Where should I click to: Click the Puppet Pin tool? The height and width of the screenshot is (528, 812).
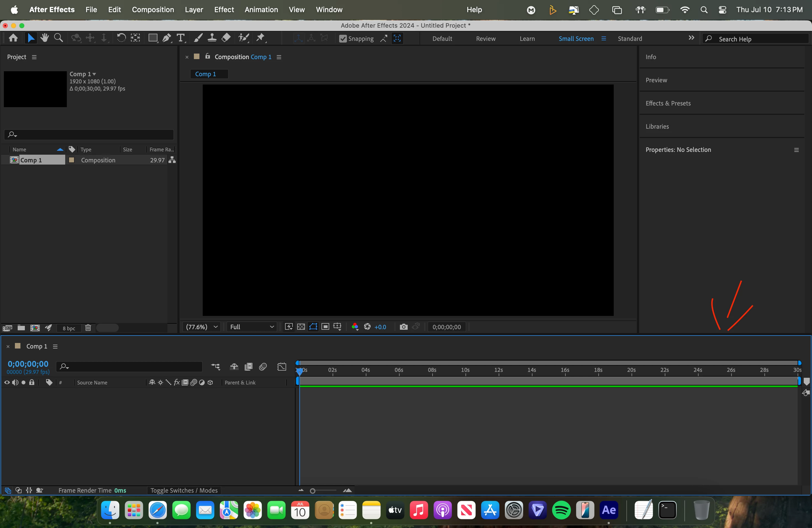coord(261,38)
